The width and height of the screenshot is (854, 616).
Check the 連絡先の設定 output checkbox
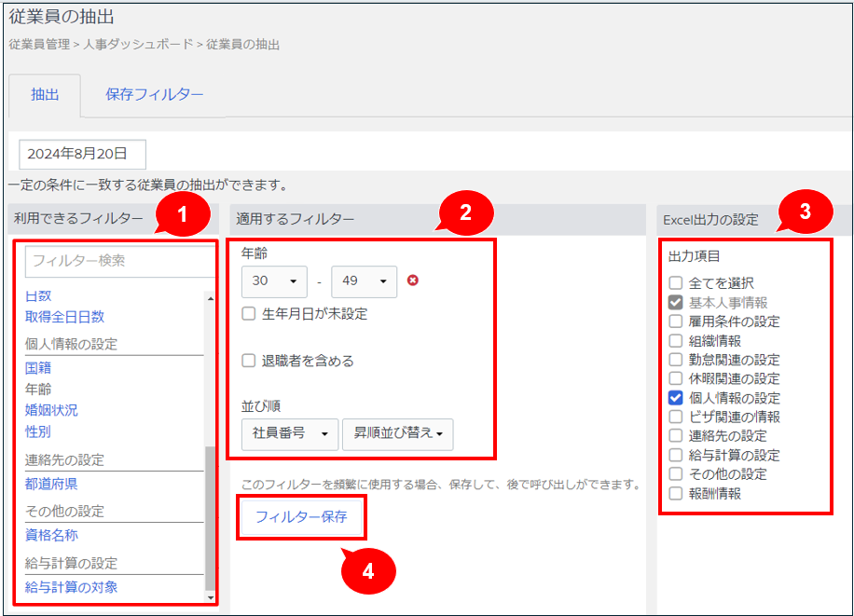[x=675, y=436]
